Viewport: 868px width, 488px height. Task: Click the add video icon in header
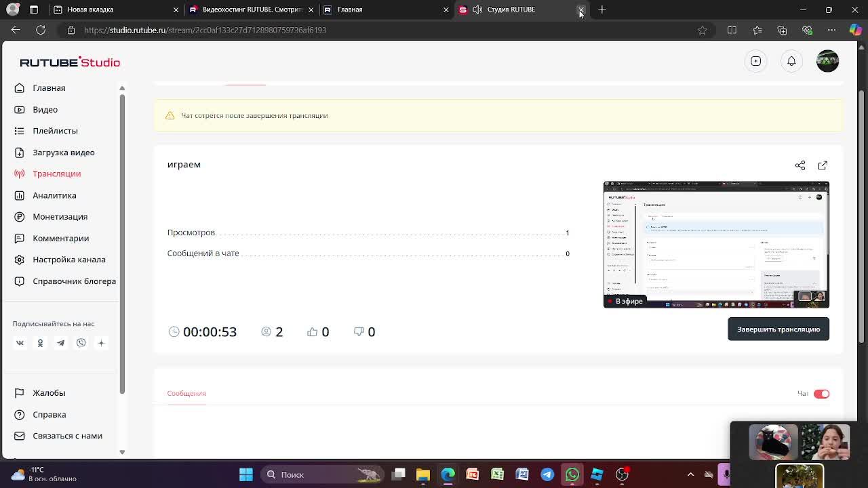[x=755, y=61]
